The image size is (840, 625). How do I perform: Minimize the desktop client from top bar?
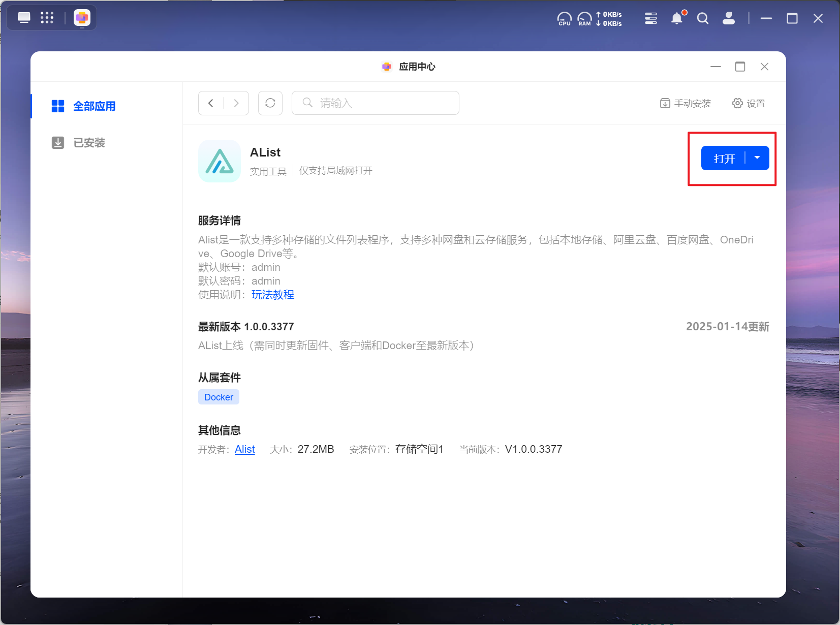[766, 18]
